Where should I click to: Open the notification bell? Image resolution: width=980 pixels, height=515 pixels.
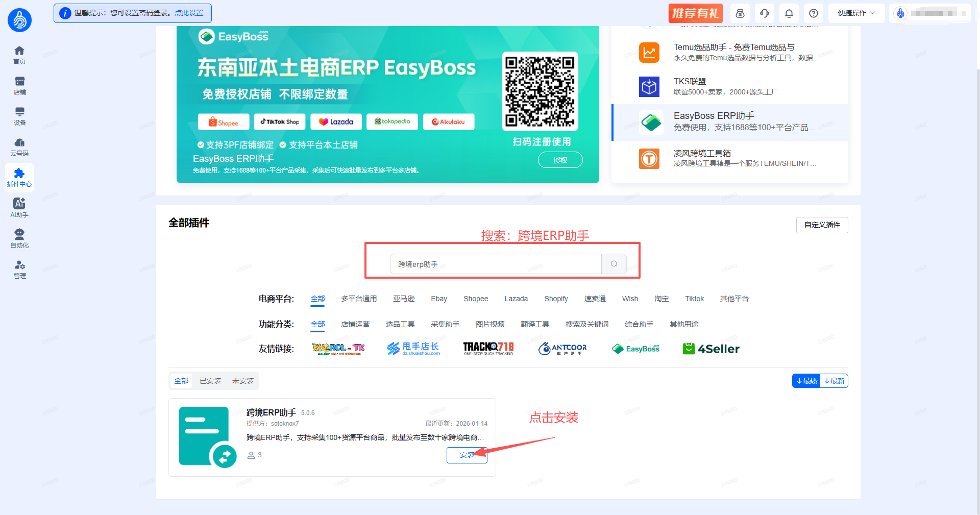tap(789, 13)
